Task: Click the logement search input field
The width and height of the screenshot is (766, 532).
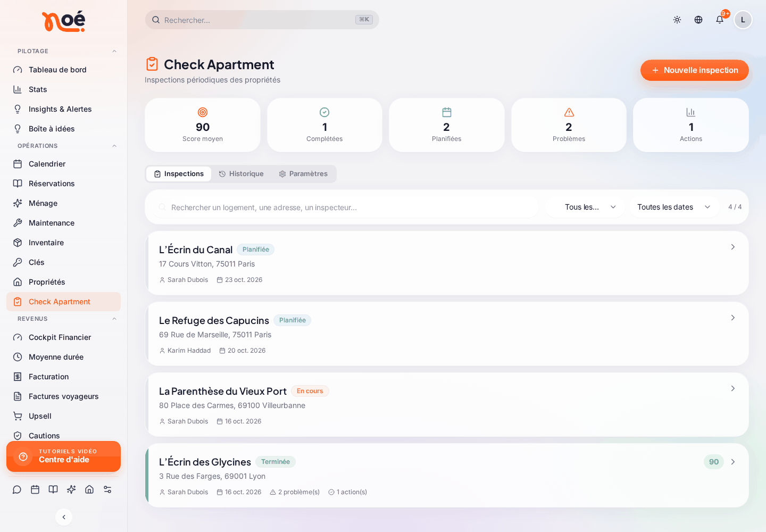Action: point(346,207)
